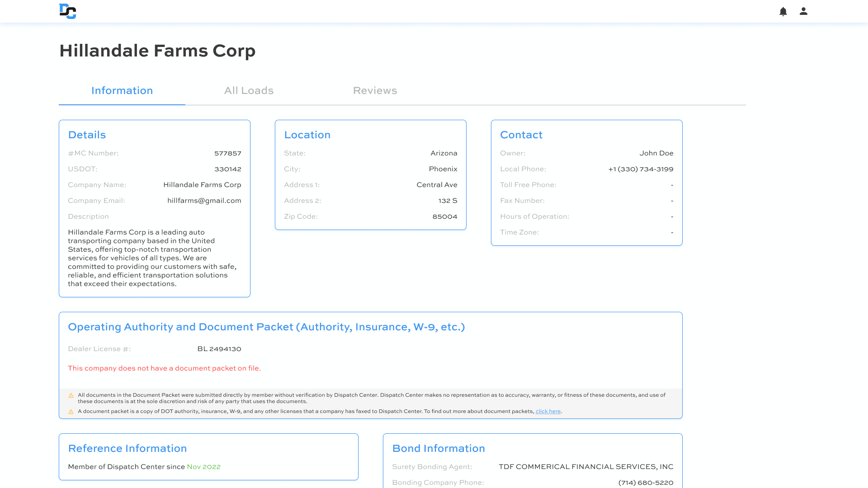Click the warning icon beside 'All documents in the Document Packet'

[x=71, y=395]
